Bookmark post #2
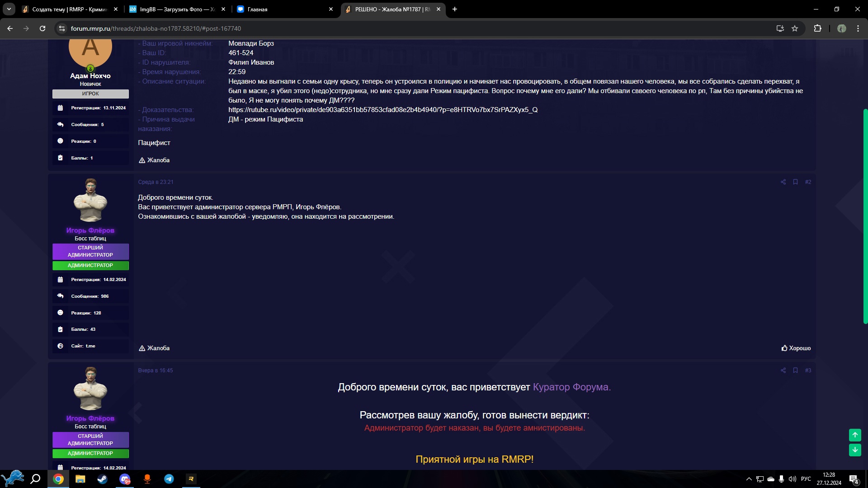 (x=795, y=182)
